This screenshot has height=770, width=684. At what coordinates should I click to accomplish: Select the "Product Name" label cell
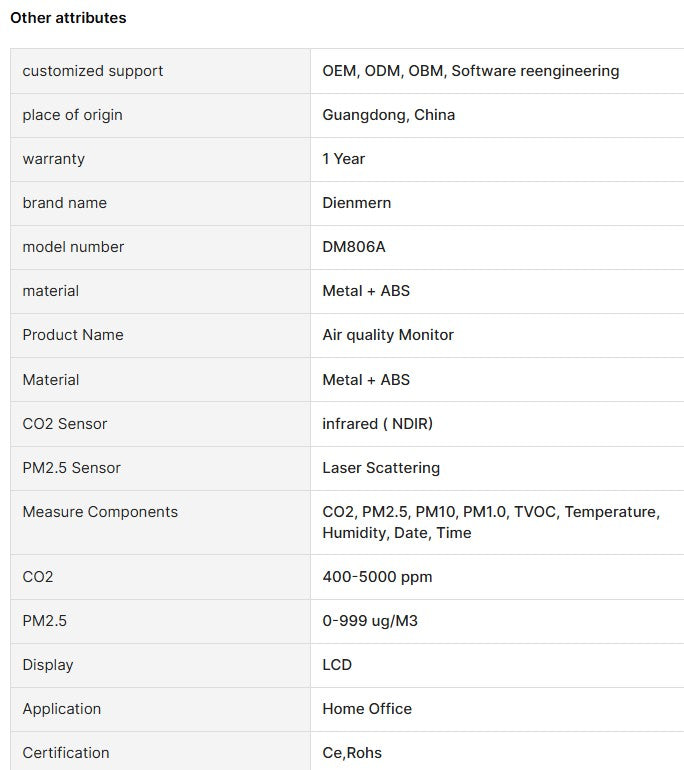(x=73, y=335)
